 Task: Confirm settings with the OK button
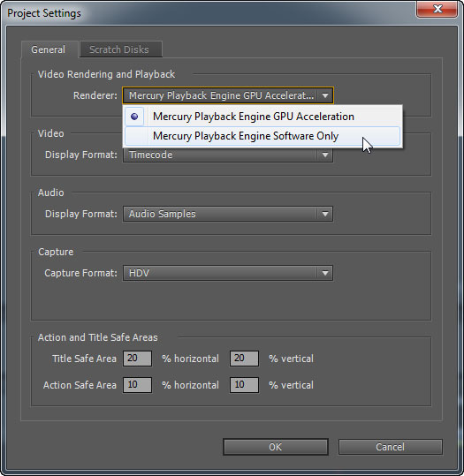(276, 447)
